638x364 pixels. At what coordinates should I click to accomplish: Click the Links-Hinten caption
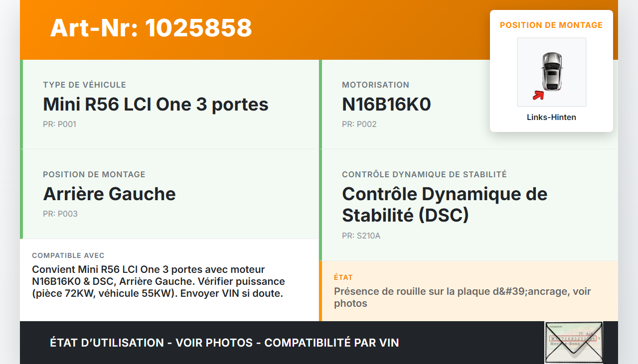tap(551, 117)
